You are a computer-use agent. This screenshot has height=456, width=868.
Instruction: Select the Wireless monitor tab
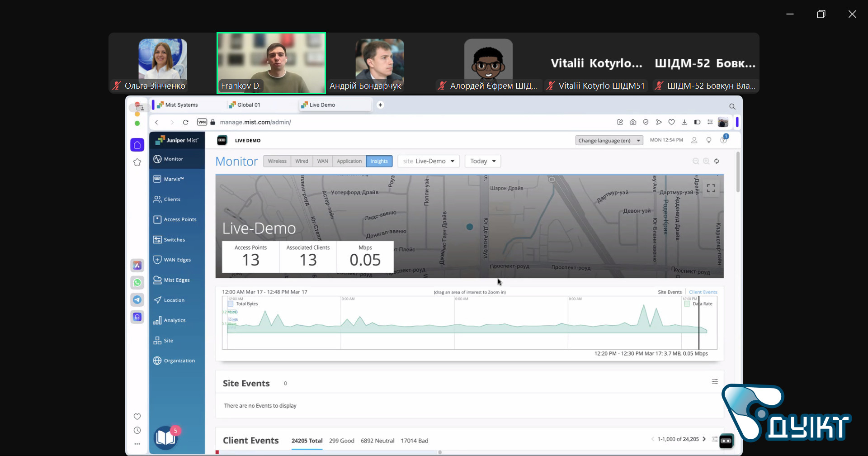pos(277,161)
